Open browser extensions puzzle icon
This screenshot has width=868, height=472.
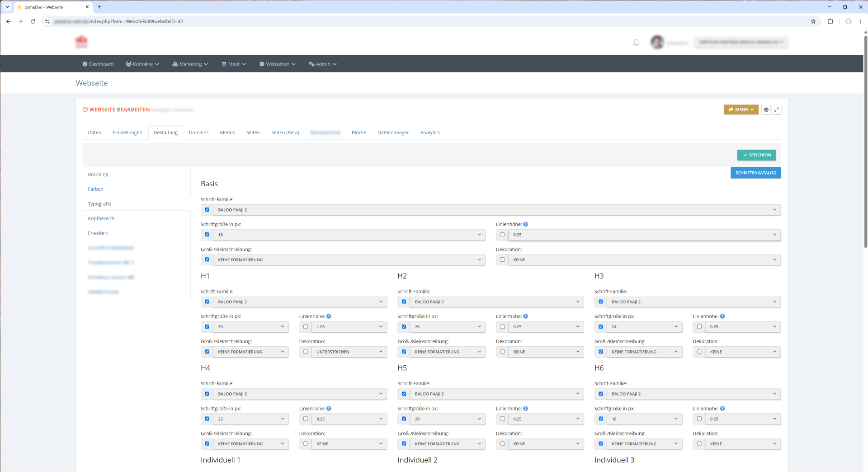(830, 21)
